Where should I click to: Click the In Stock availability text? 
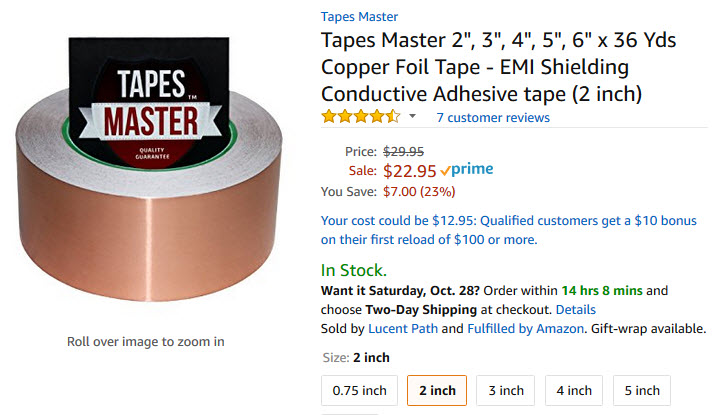click(354, 270)
